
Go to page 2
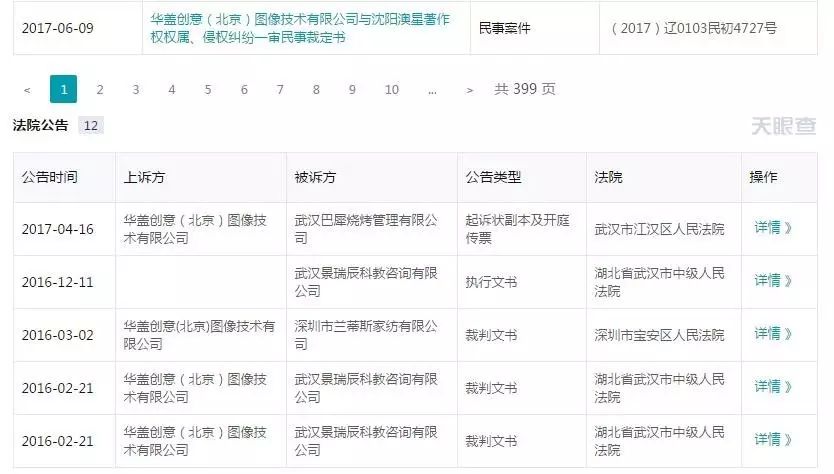(99, 89)
